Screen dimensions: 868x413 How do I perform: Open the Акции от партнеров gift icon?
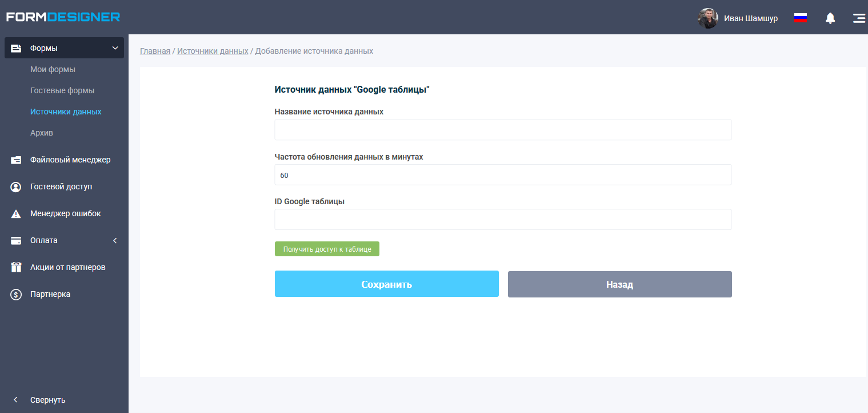(x=15, y=267)
